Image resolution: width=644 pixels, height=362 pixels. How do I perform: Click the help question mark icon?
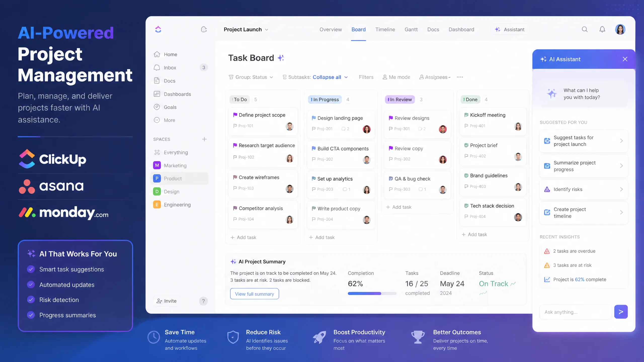tap(203, 301)
